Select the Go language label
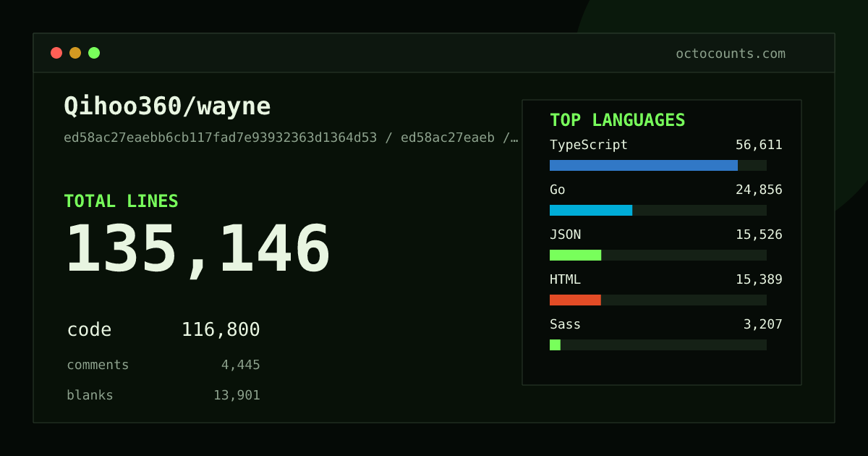The width and height of the screenshot is (868, 456). click(558, 190)
